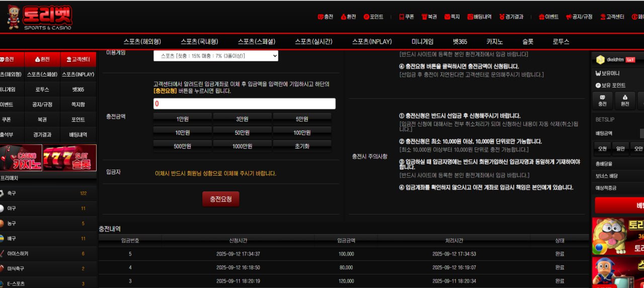
Task: Click the 축구 soccer ball icon in sidebar
Action: [2, 193]
